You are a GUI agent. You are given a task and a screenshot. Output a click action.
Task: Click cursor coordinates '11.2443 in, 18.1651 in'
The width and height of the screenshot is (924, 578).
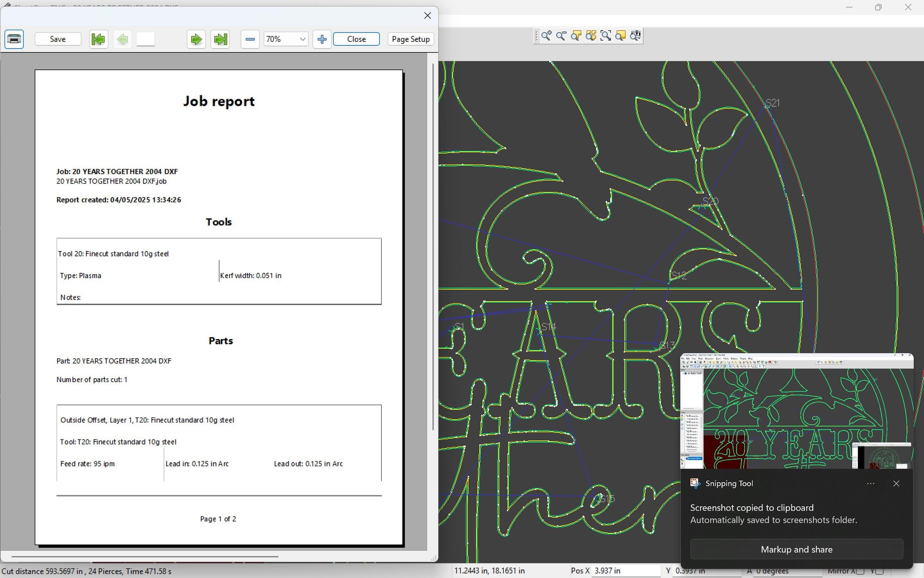[489, 570]
